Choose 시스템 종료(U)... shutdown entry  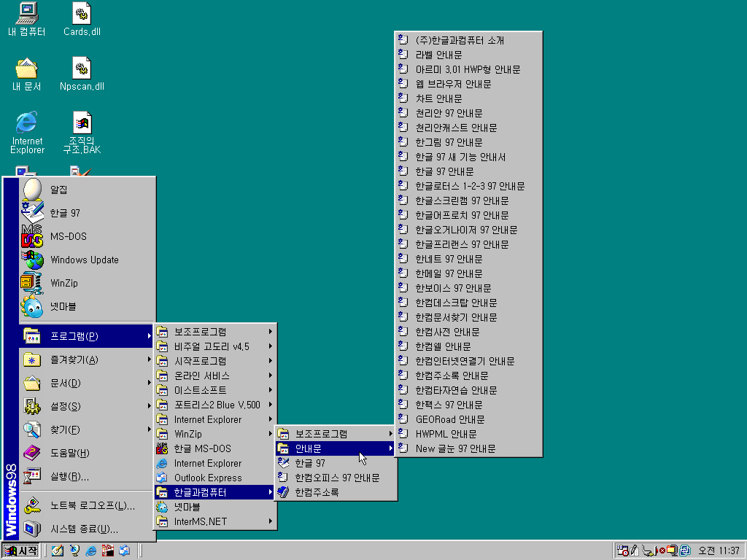(88, 529)
